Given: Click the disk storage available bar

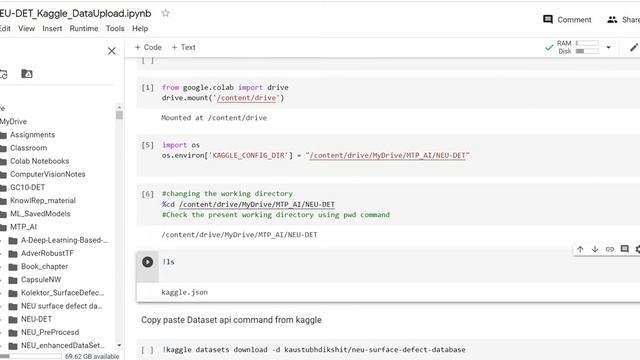Looking at the screenshot, I should [31, 356].
